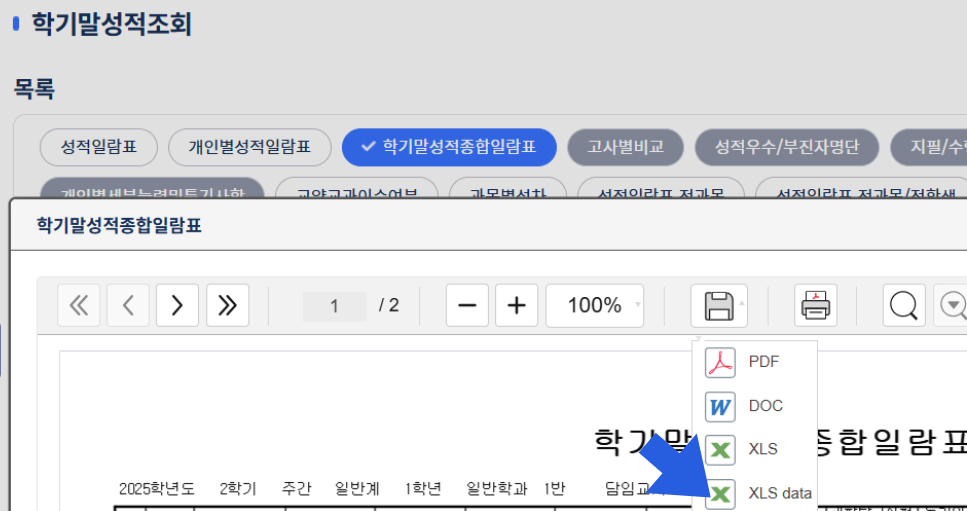
Task: Open the save floppy disk menu
Action: pos(719,305)
